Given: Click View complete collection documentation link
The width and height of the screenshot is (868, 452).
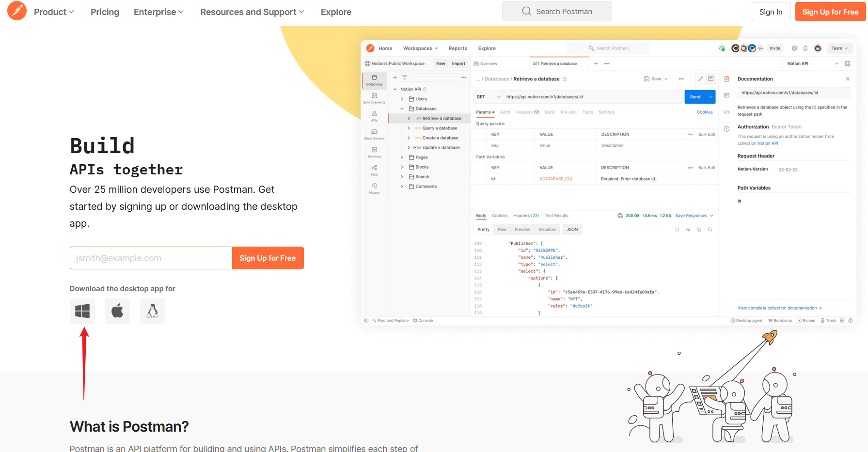Looking at the screenshot, I should (779, 308).
